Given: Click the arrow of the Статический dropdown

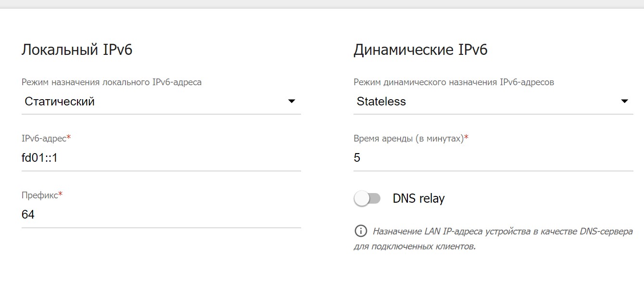Looking at the screenshot, I should point(291,102).
